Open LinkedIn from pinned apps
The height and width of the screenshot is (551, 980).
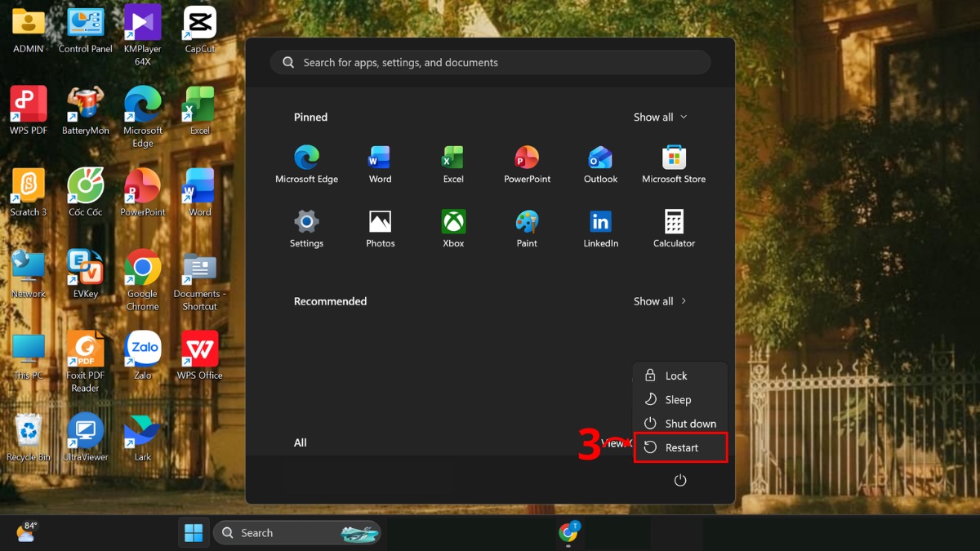click(600, 229)
